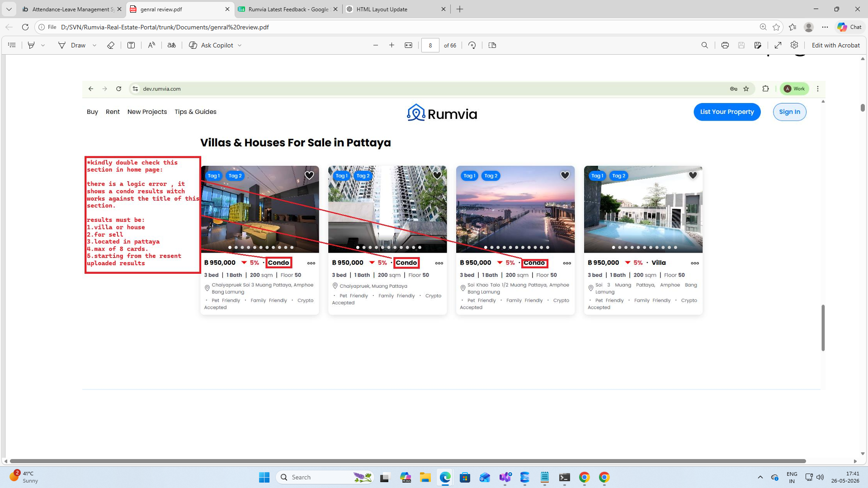Open the table of contents sidebar
The width and height of the screenshot is (868, 488).
coord(12,45)
